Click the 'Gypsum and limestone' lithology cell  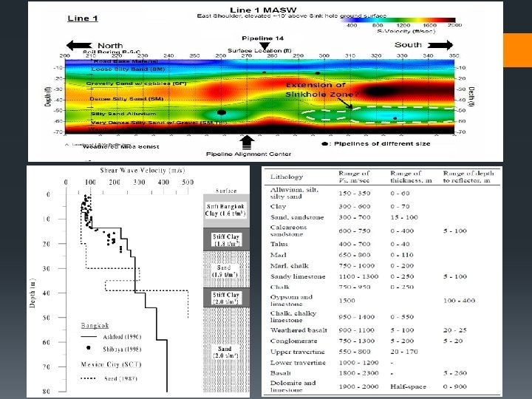(291, 300)
